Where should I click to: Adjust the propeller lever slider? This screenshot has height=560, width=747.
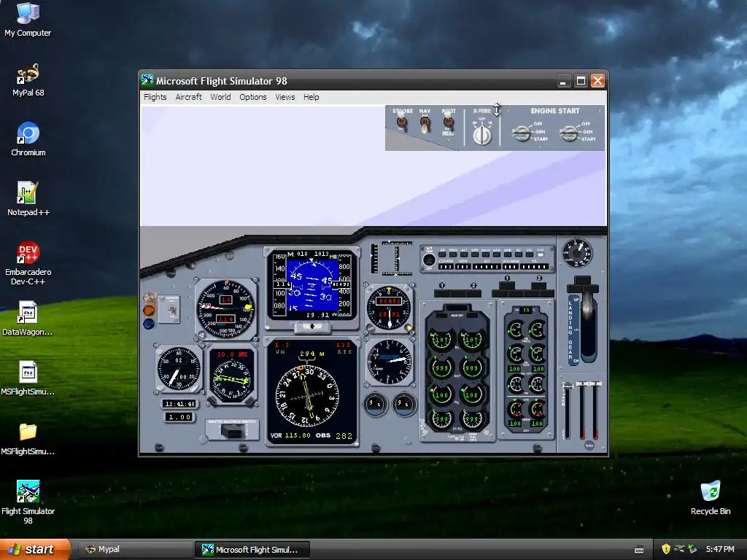pyautogui.click(x=568, y=411)
